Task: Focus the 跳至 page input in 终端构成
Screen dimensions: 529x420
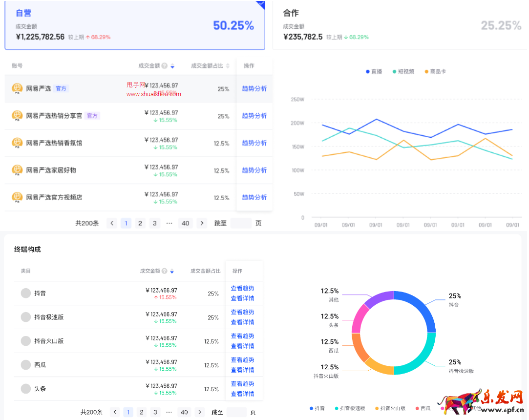Action: (236, 412)
